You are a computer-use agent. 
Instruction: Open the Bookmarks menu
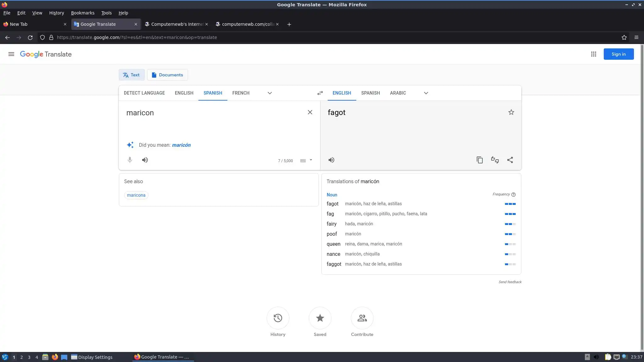[x=82, y=13]
